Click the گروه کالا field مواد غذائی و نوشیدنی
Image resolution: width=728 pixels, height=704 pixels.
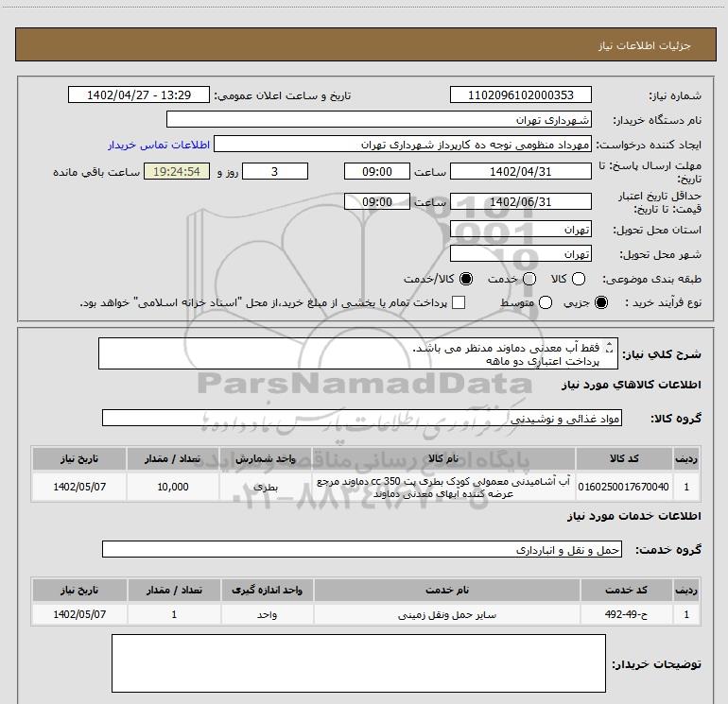[362, 418]
